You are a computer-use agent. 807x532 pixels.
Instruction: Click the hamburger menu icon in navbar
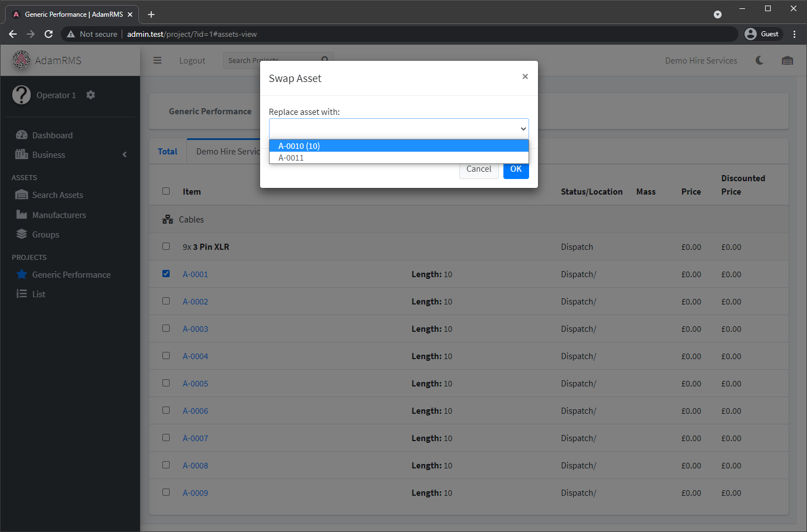point(157,60)
